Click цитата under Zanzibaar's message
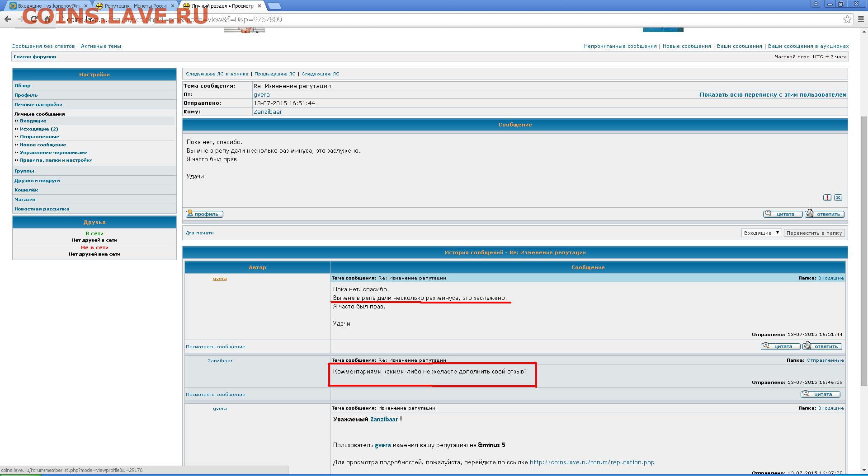This screenshot has height=476, width=868. pos(820,394)
